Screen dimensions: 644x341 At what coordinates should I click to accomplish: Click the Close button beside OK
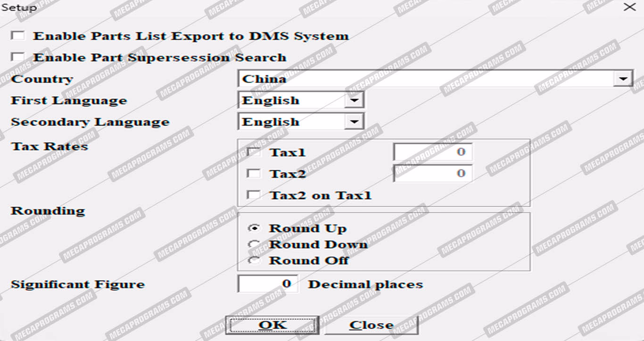(x=371, y=325)
